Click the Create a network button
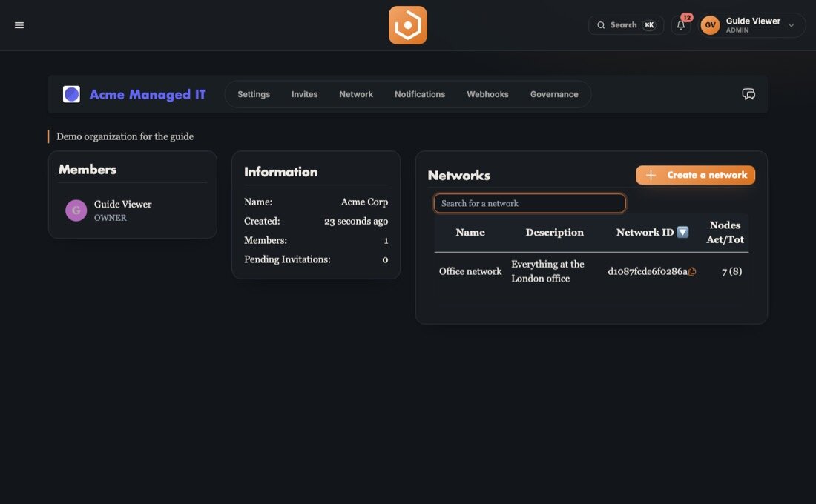Screen dimensions: 816x504 [695, 175]
